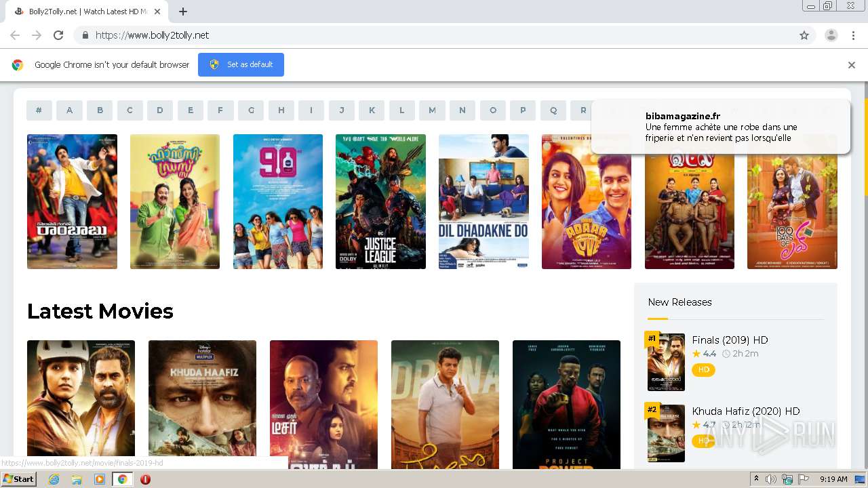Filter movies by letter J
868x488 pixels.
pos(342,110)
